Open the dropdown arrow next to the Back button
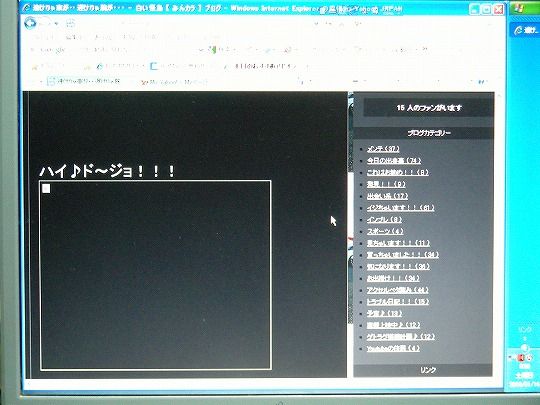540x405 pixels. click(56, 24)
